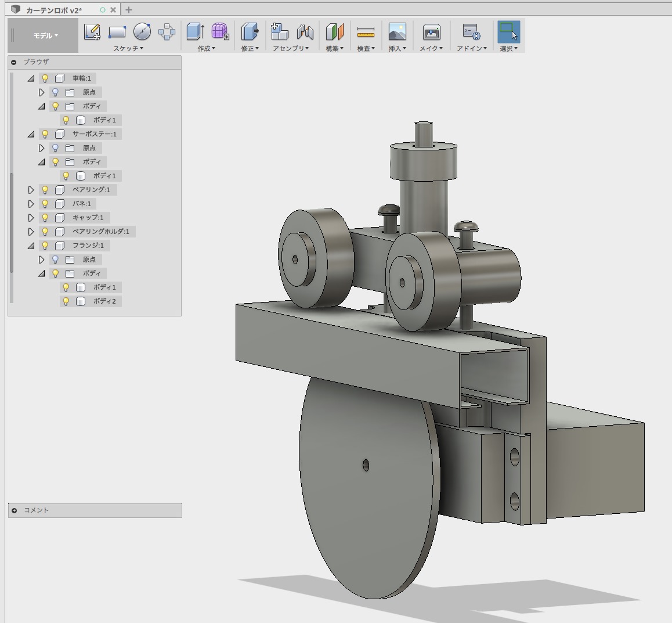Select the circle sketch tool

pos(142,32)
